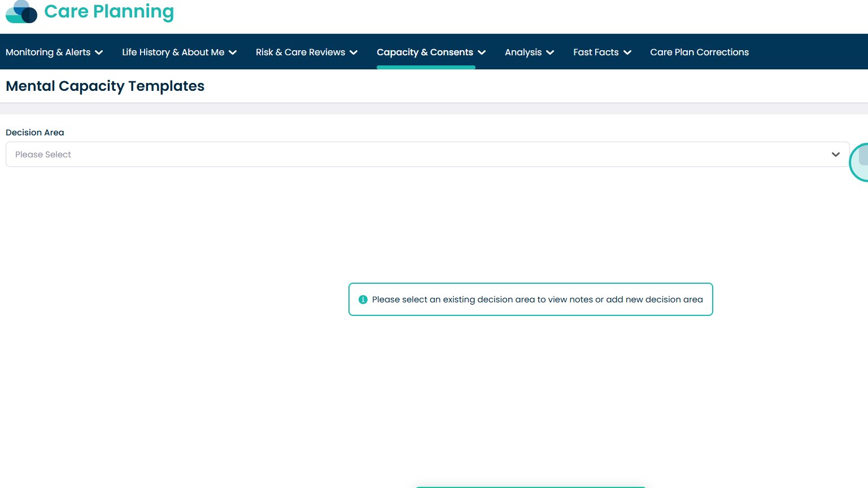Screen dimensions: 868x488
Task: Open the Analysis menu
Action: pos(523,52)
